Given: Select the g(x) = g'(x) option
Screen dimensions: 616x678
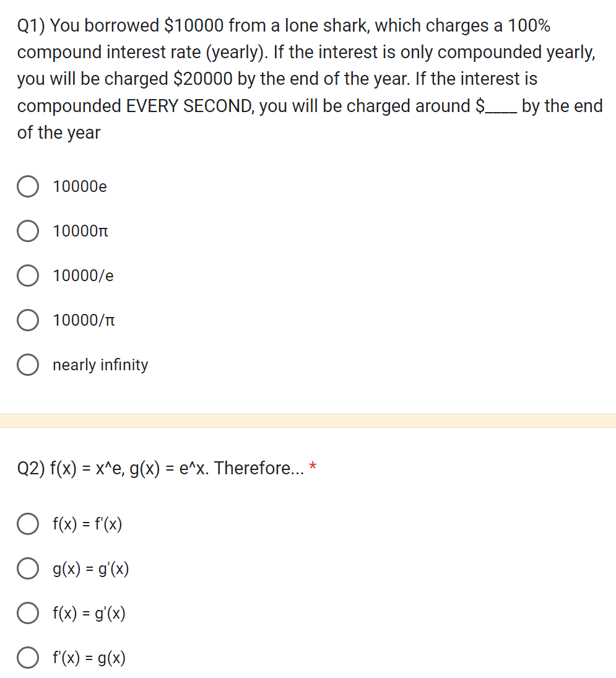Looking at the screenshot, I should tap(27, 568).
